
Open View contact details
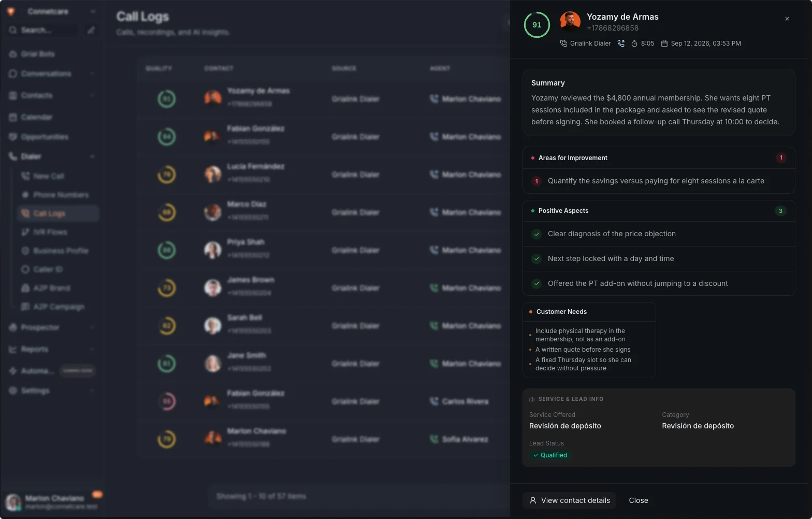point(569,500)
